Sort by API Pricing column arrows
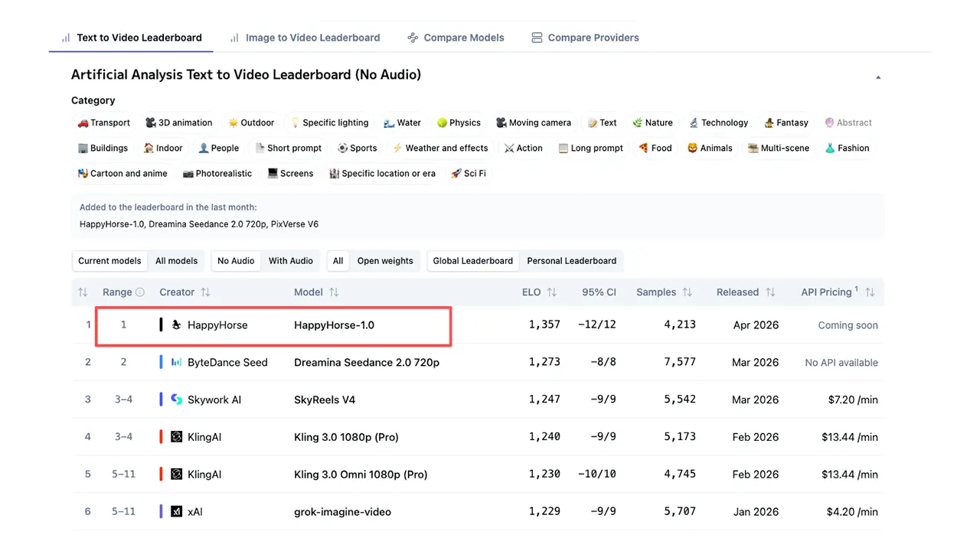This screenshot has height=551, width=980. (870, 292)
